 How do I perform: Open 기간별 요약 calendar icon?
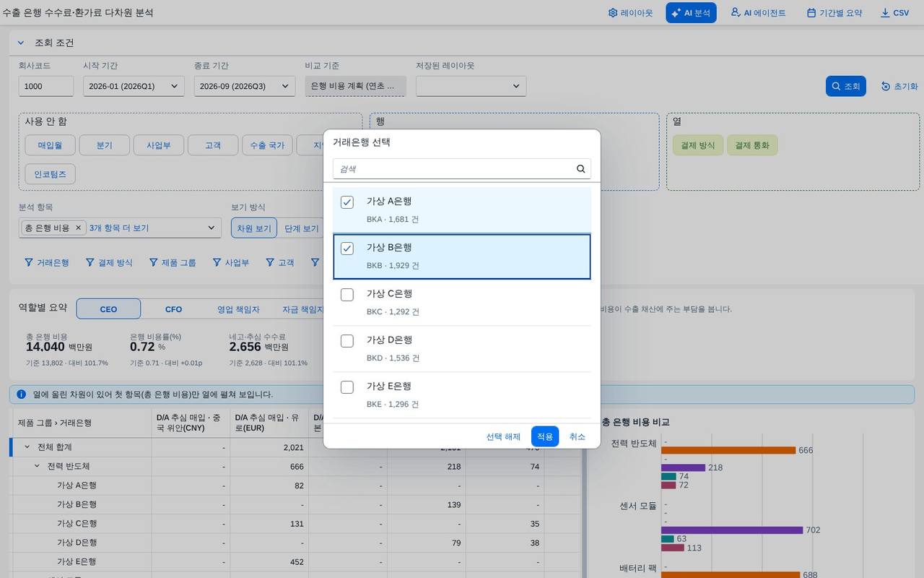pos(811,13)
